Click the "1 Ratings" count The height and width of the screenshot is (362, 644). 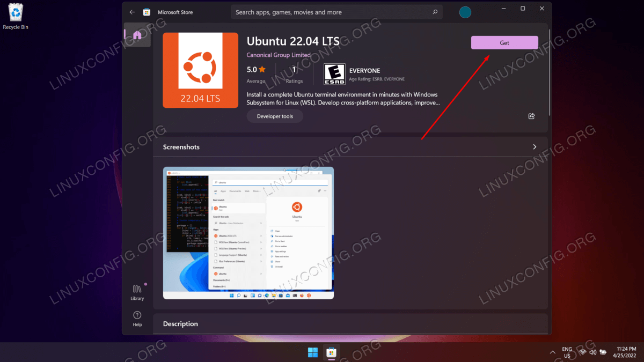[x=294, y=75]
